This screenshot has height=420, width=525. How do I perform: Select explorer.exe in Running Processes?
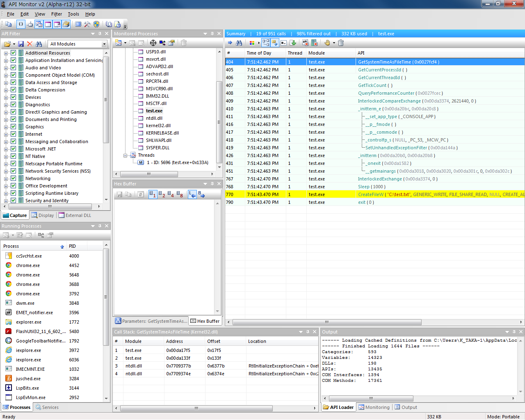pos(29,322)
